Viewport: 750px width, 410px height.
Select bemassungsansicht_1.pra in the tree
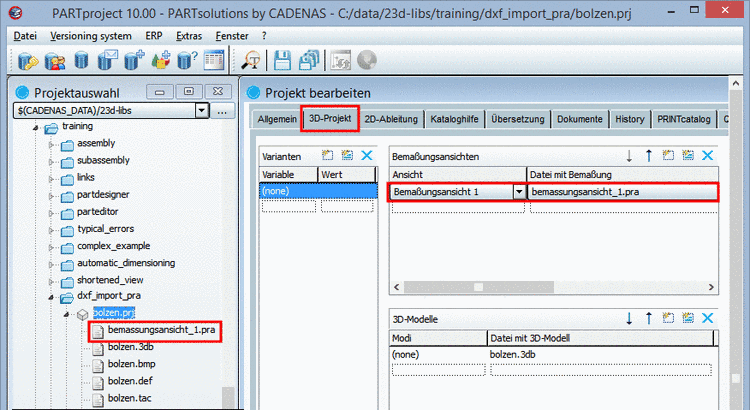pyautogui.click(x=161, y=330)
